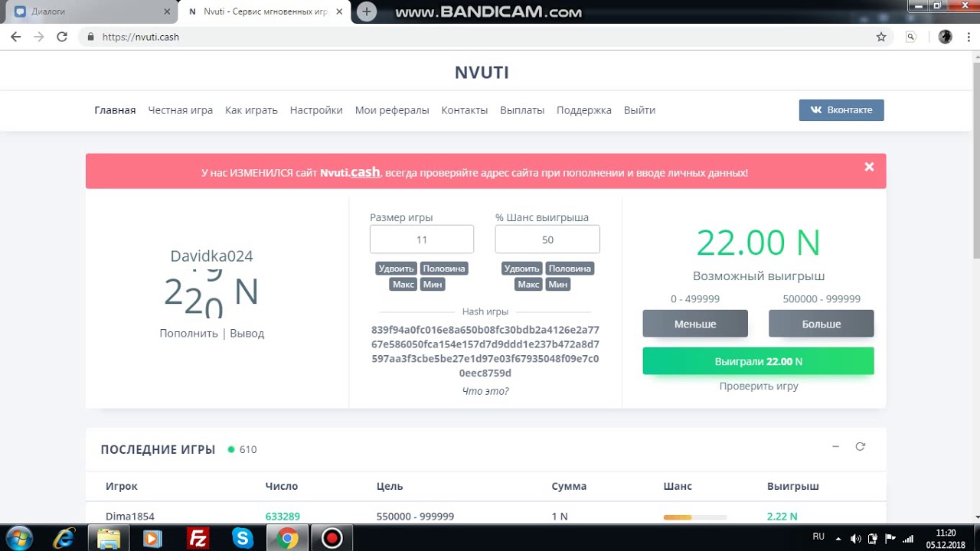Open FileZilla from taskbar

pyautogui.click(x=198, y=538)
